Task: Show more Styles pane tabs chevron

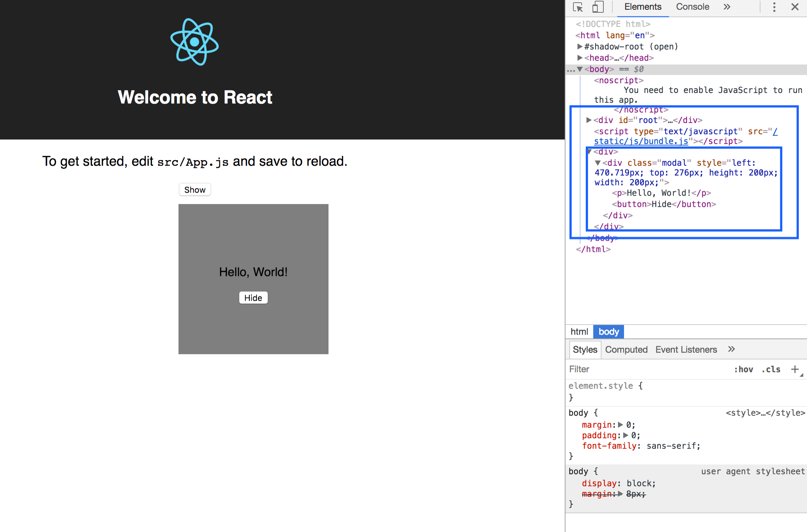Action: click(731, 349)
